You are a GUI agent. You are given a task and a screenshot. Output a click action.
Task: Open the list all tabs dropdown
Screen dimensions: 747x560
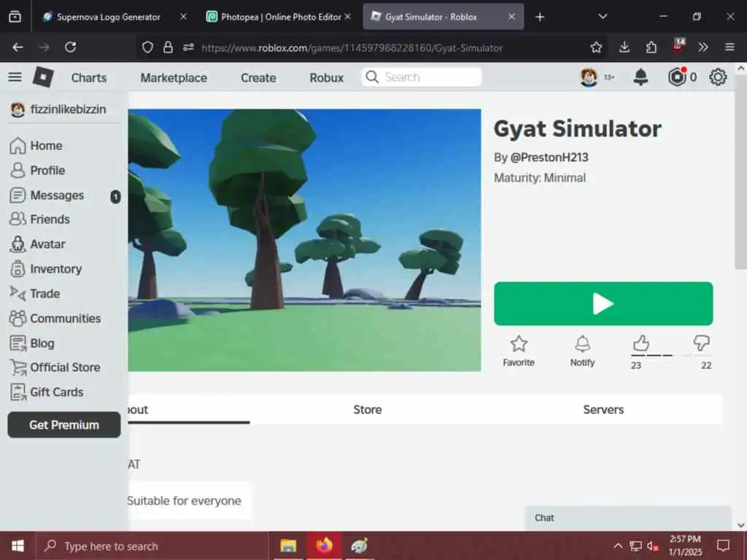point(603,17)
